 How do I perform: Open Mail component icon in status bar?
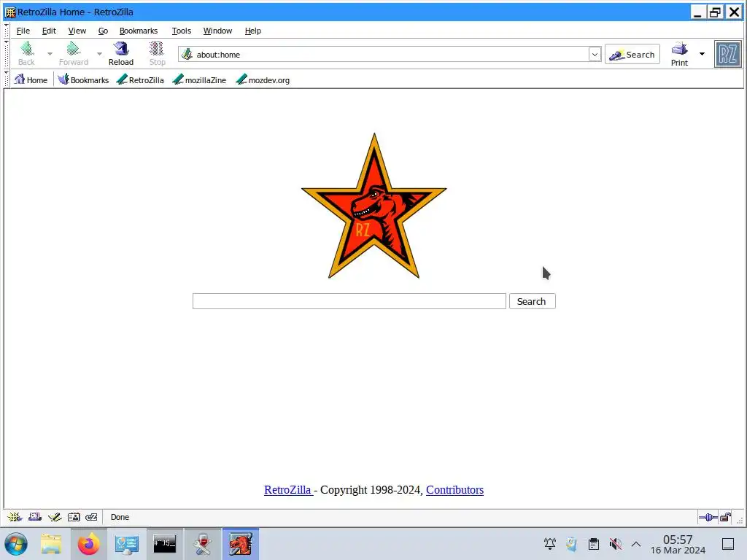(35, 517)
